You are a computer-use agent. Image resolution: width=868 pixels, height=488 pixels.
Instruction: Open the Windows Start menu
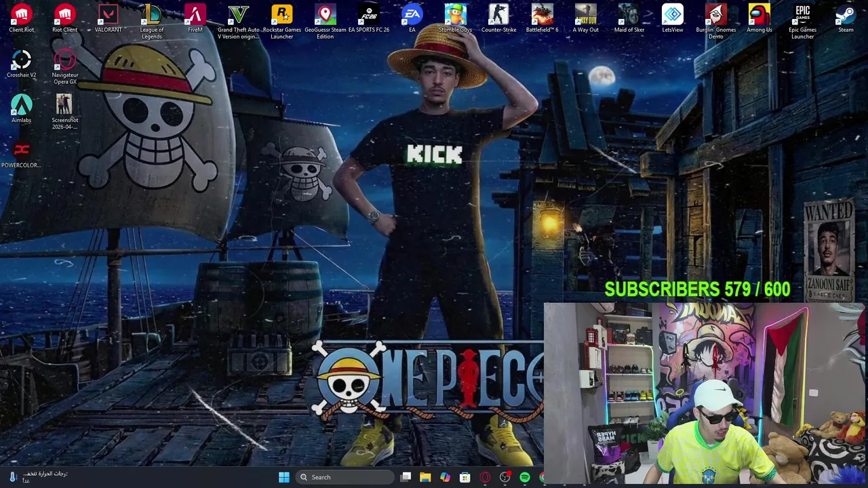(284, 477)
